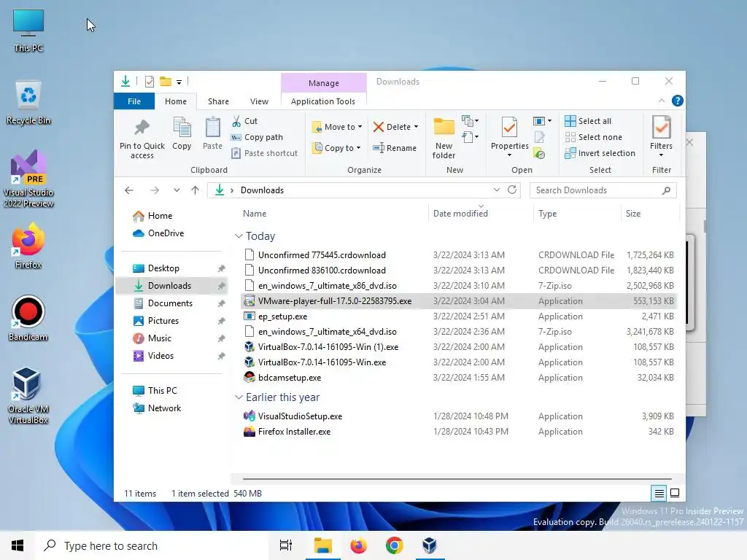
Task: Open the File menu tab
Action: (134, 101)
